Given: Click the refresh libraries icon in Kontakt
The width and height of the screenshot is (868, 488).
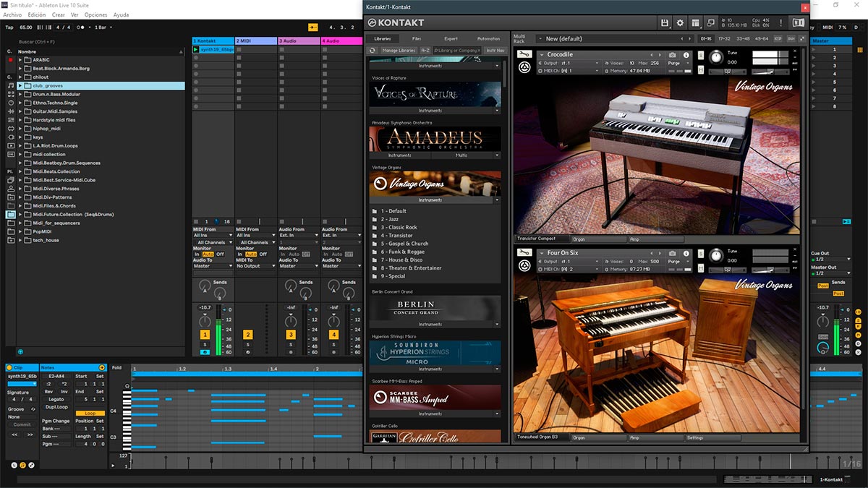Looking at the screenshot, I should (x=372, y=51).
